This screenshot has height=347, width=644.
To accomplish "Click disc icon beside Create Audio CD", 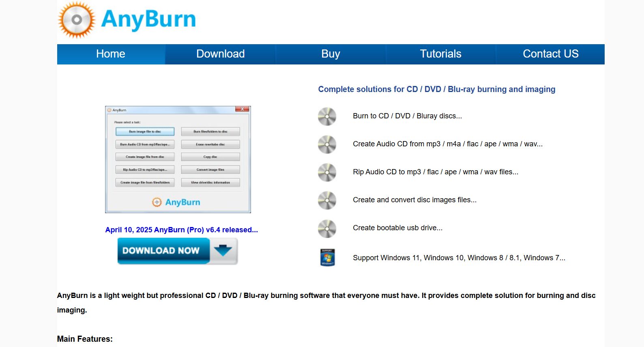I will click(x=327, y=144).
